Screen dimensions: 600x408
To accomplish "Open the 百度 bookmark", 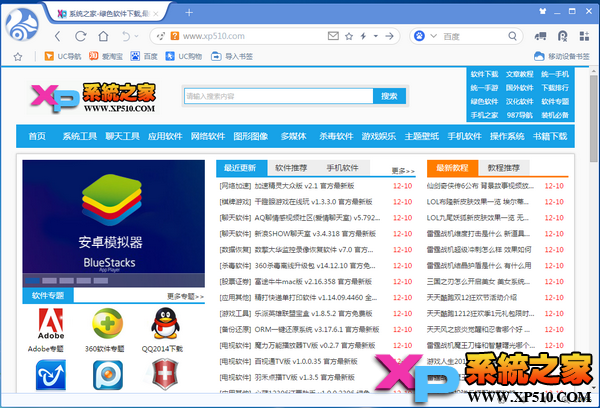I will point(144,56).
